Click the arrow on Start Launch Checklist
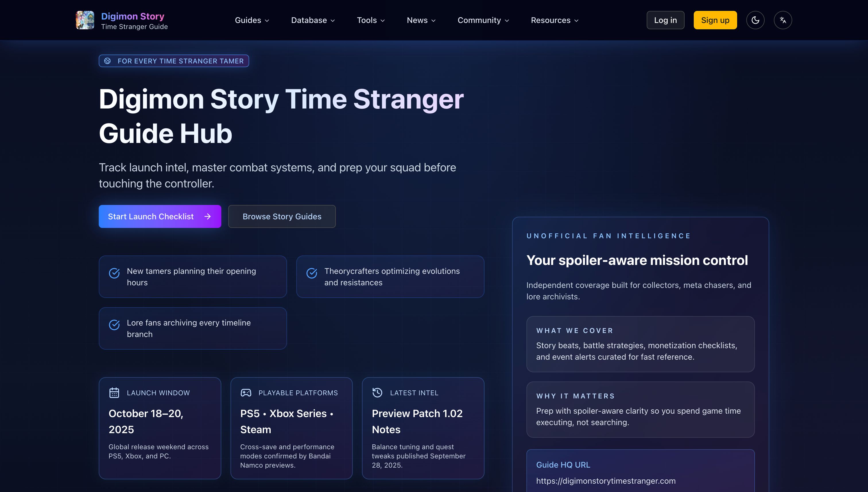 [x=208, y=216]
